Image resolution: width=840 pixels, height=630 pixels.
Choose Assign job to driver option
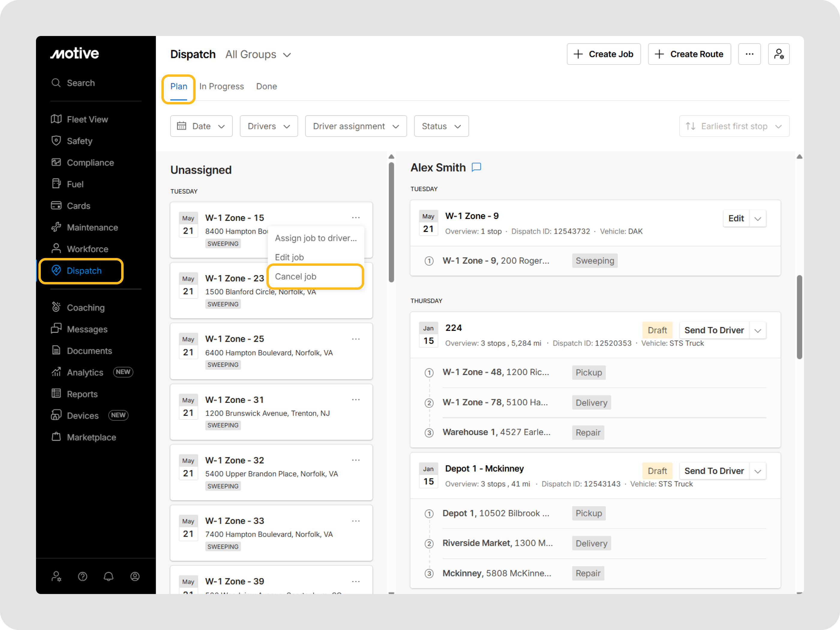tap(316, 238)
